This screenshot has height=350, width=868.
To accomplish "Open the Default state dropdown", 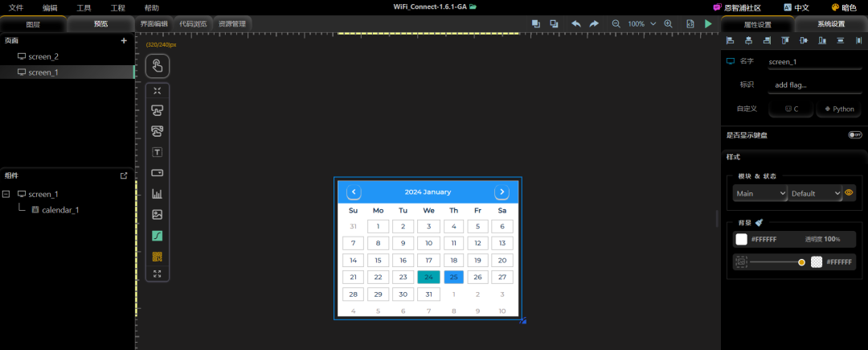I will pyautogui.click(x=814, y=193).
